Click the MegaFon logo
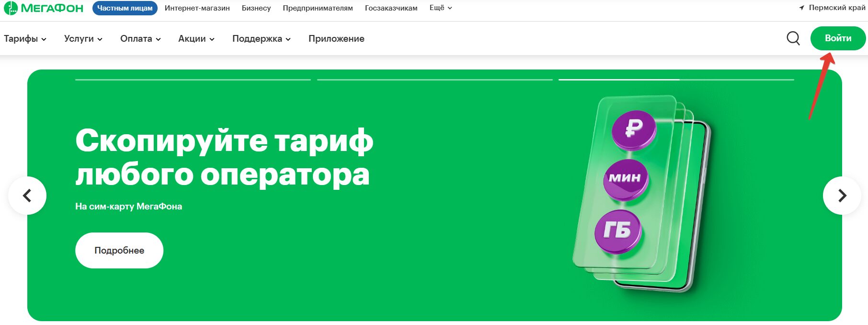Viewport: 868px width, 325px height. (44, 8)
